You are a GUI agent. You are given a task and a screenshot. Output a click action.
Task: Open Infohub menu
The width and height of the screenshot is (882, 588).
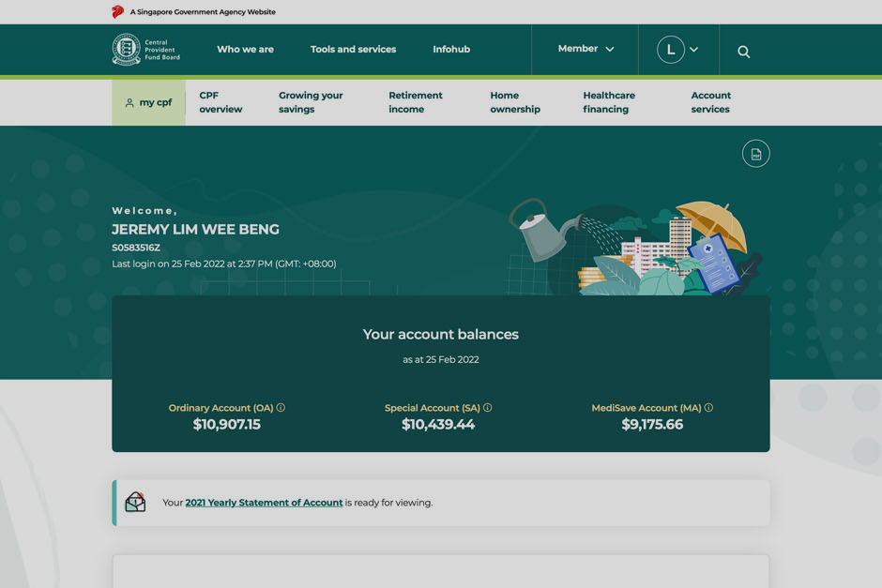pos(451,50)
